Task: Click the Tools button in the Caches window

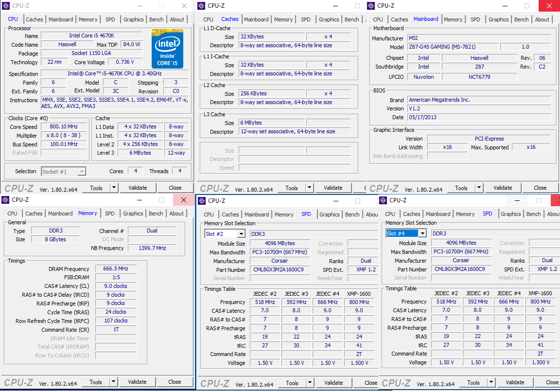Action: point(292,188)
